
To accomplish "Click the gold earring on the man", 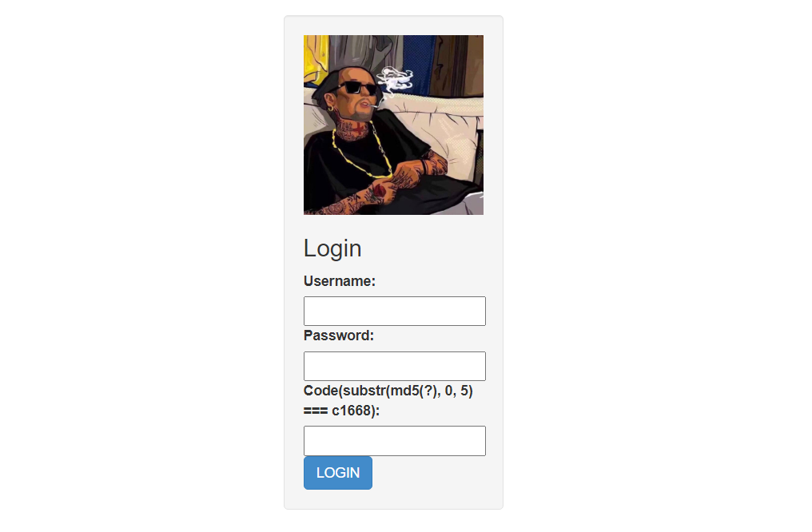I will 330,109.
